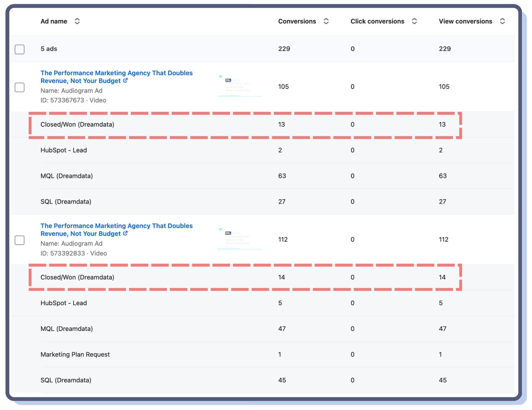Open external link icon for ad ID 573367673

125,80
